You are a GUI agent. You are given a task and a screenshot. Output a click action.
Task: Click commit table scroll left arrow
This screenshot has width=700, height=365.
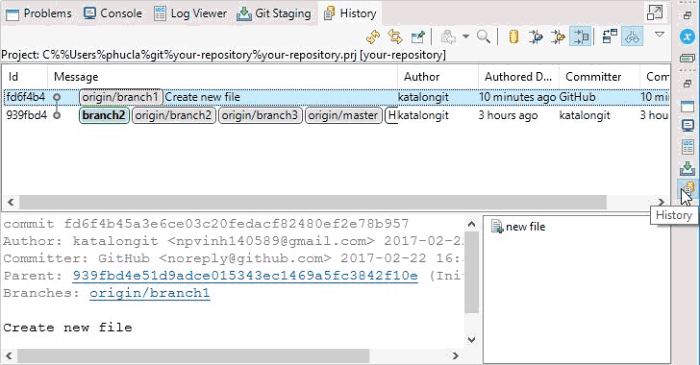pos(11,202)
